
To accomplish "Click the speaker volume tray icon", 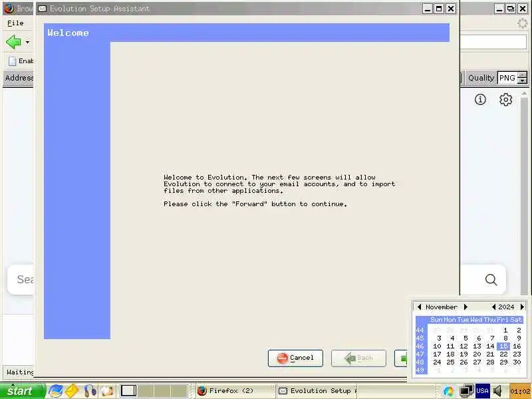I will pos(497,391).
